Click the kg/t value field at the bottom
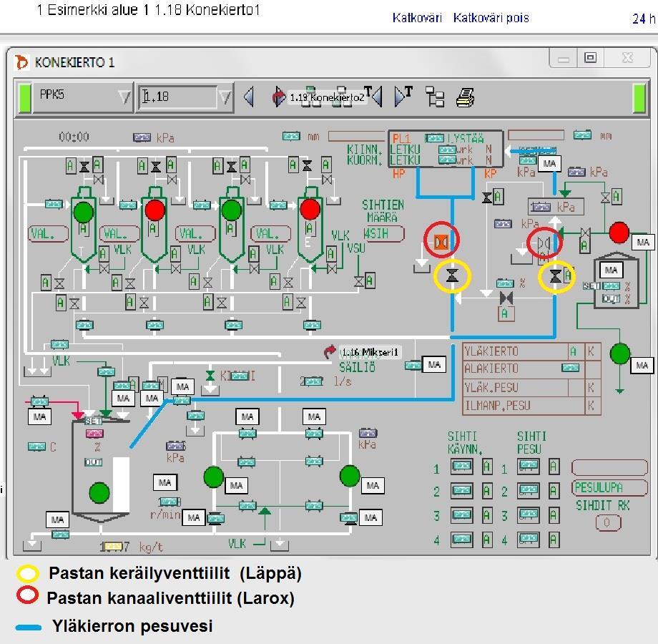This screenshot has height=644, width=658. [115, 547]
